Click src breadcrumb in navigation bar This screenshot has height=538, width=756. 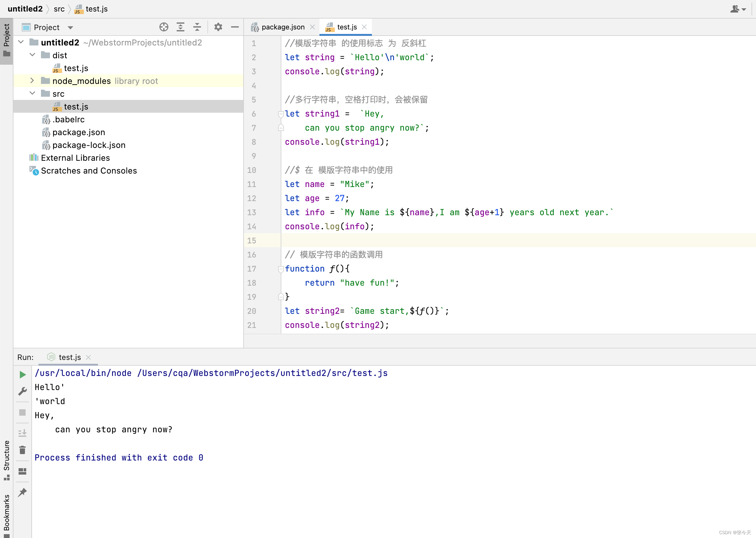59,9
